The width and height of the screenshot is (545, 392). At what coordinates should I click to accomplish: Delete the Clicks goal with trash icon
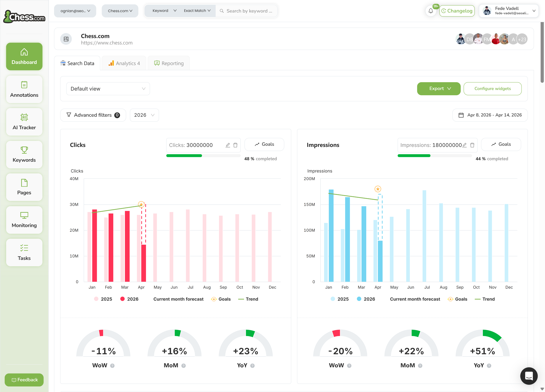(x=236, y=145)
